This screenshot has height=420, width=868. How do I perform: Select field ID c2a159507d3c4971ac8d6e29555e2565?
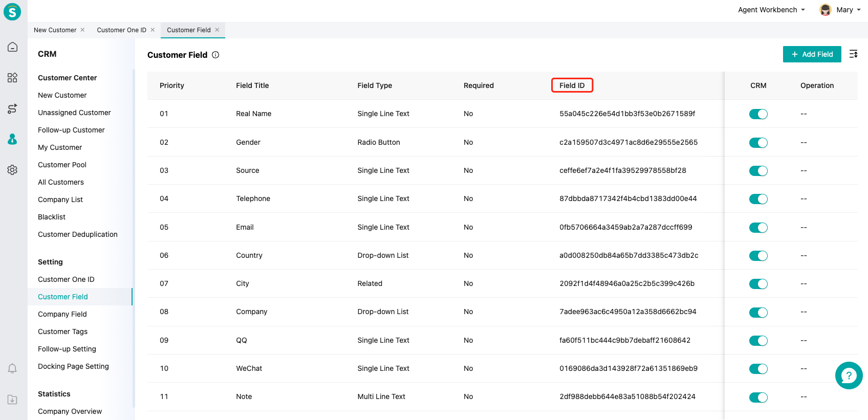(x=628, y=142)
